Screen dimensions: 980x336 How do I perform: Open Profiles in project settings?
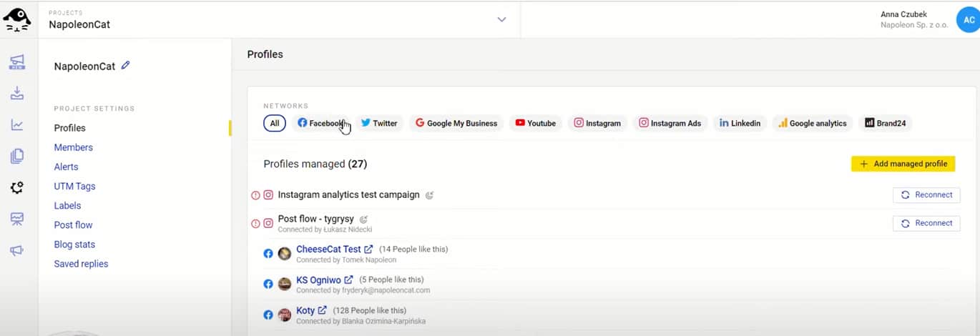pos(70,128)
